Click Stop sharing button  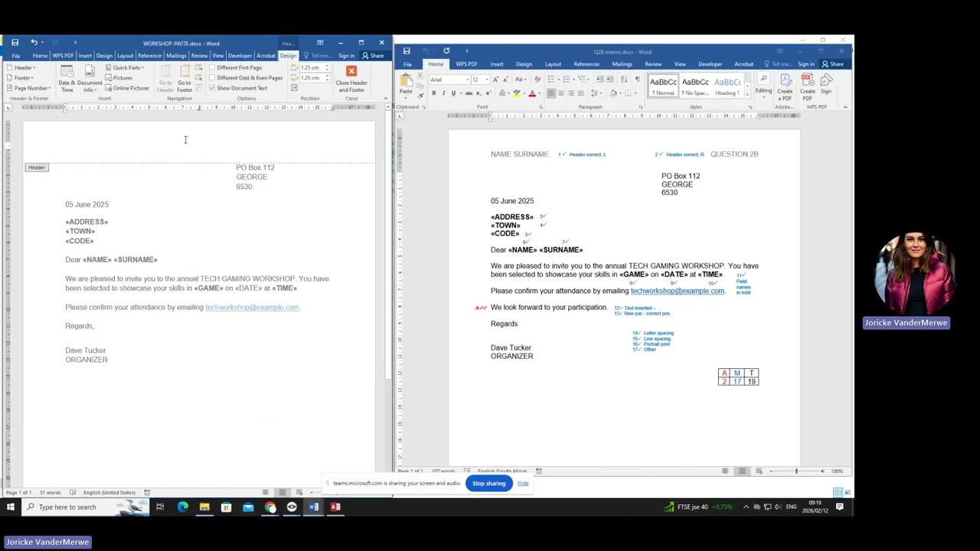click(x=488, y=484)
